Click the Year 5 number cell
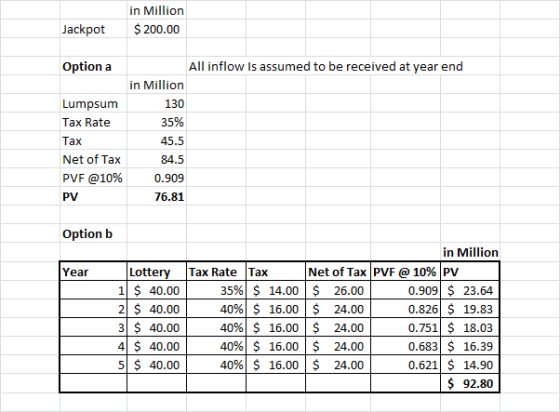Image resolution: width=560 pixels, height=412 pixels. pyautogui.click(x=93, y=365)
